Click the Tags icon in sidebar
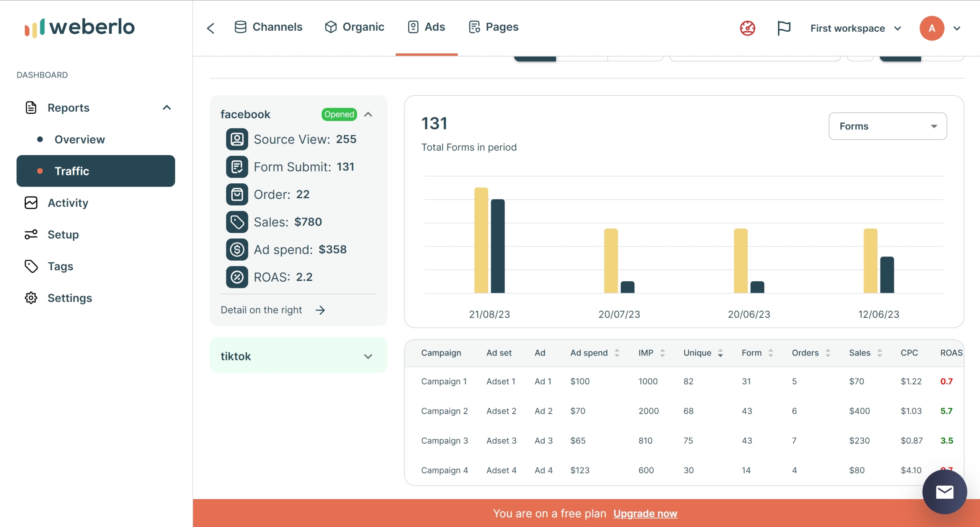The height and width of the screenshot is (527, 980). [x=31, y=266]
